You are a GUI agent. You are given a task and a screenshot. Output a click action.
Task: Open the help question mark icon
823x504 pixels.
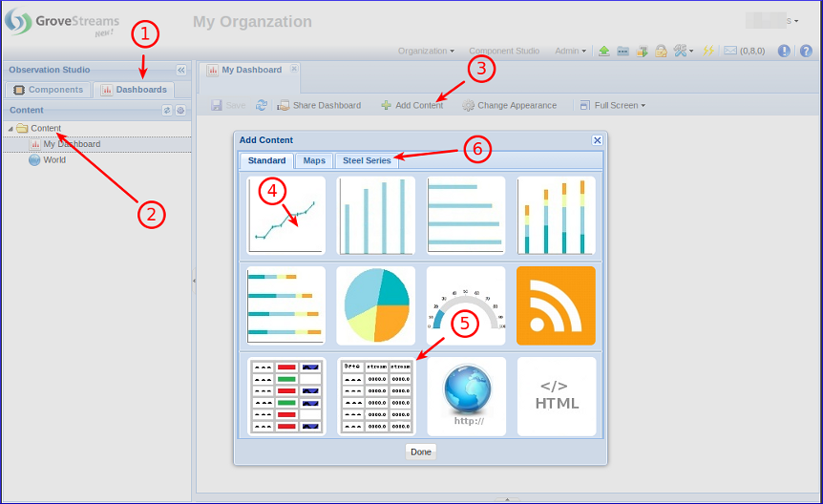coord(805,52)
